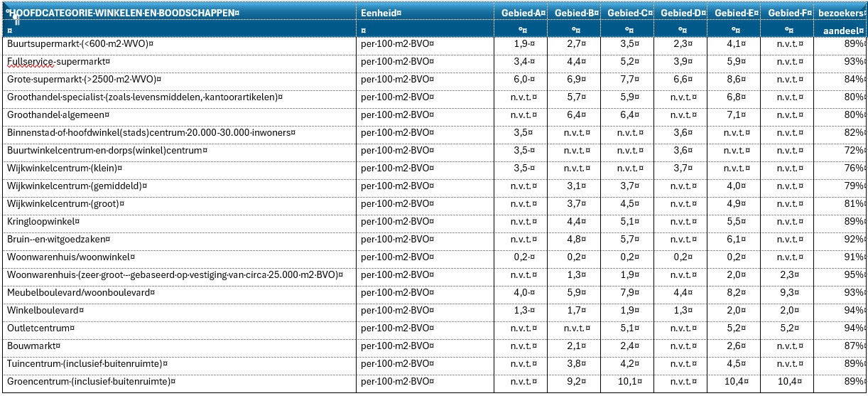Click the Gebied A column header
The width and height of the screenshot is (868, 396).
click(523, 13)
